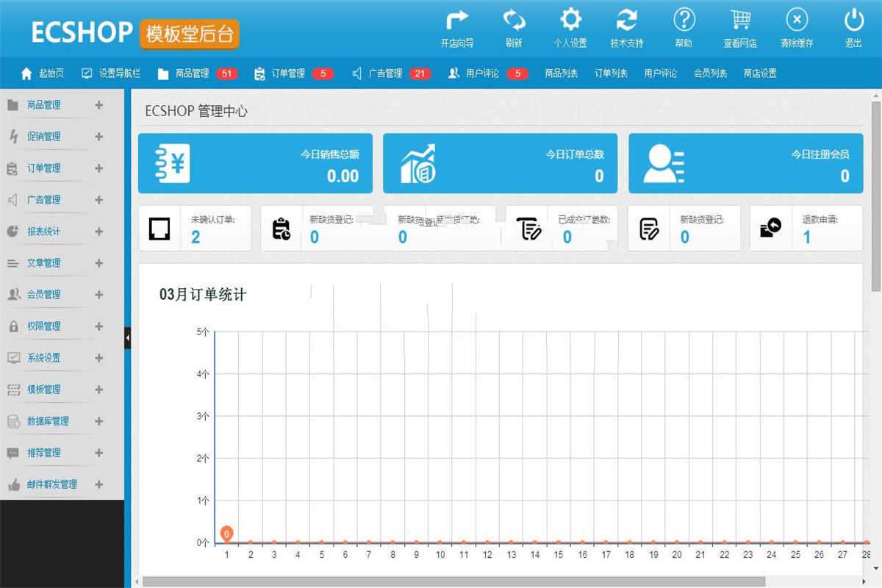Click the red 5 badge on 用户评论
This screenshot has width=882, height=588.
[x=517, y=73]
